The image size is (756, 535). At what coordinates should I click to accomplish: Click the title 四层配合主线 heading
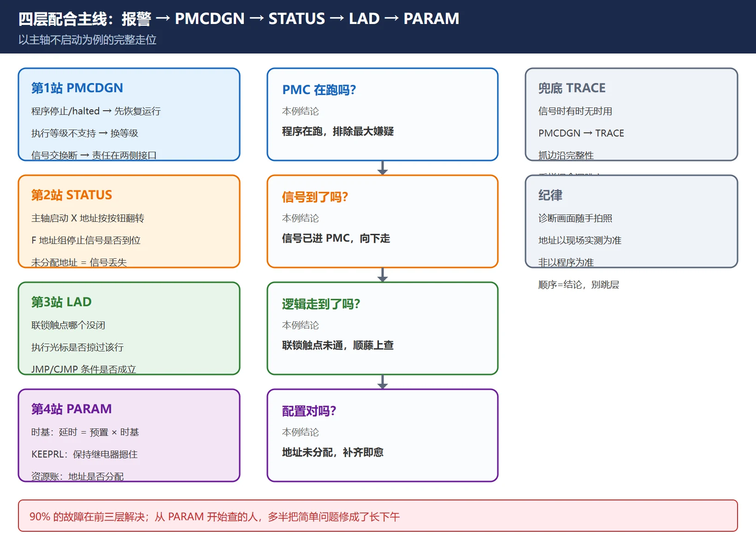[239, 18]
